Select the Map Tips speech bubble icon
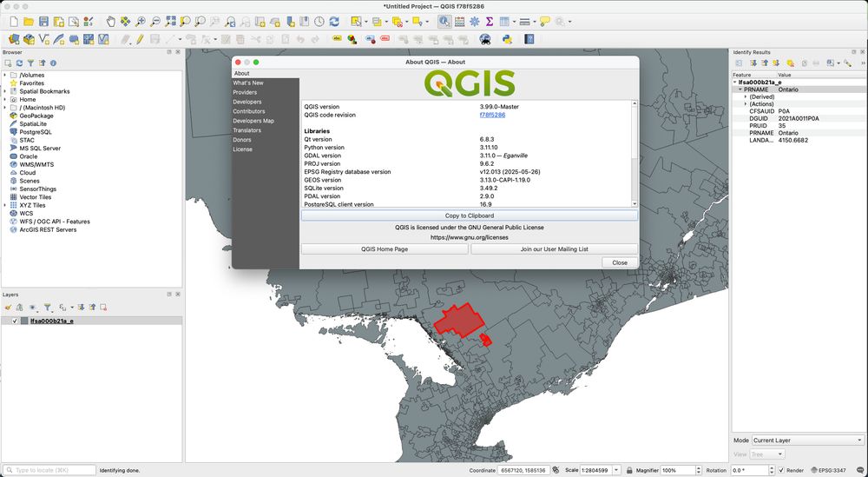This screenshot has height=477, width=868. (x=545, y=22)
